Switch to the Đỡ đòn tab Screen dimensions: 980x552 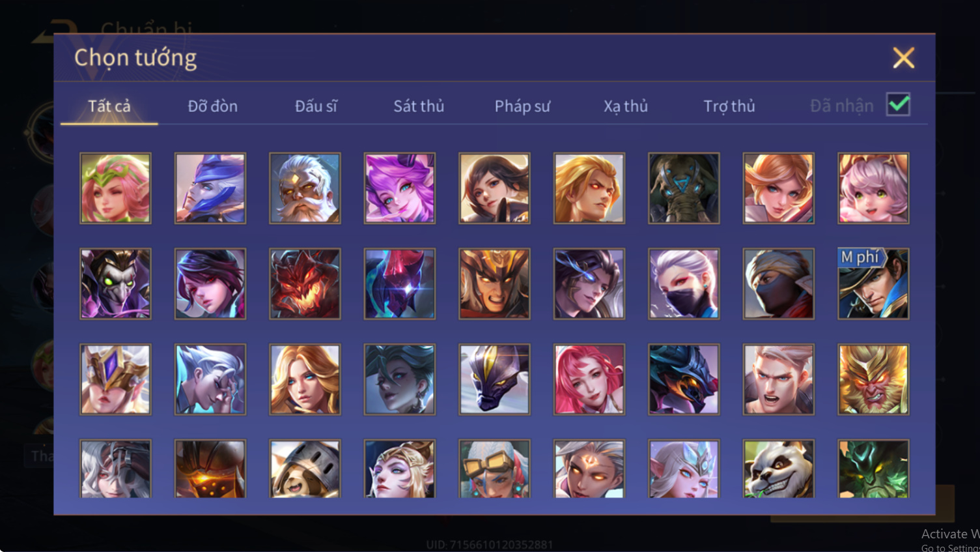click(212, 106)
